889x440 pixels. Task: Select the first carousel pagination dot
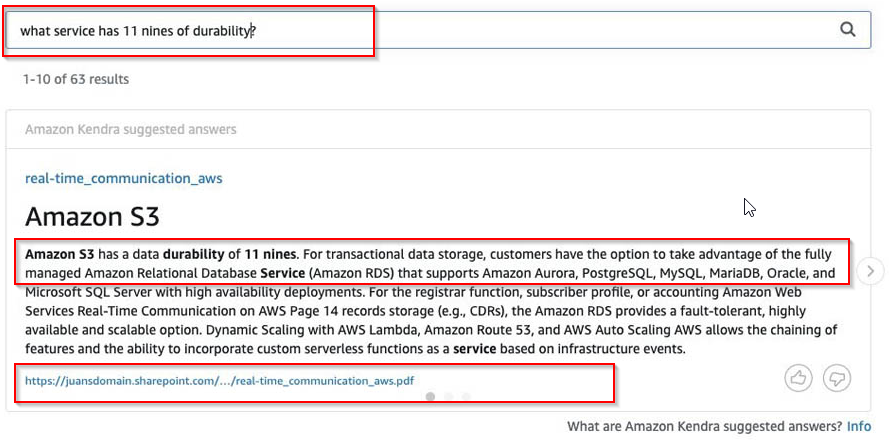click(430, 397)
